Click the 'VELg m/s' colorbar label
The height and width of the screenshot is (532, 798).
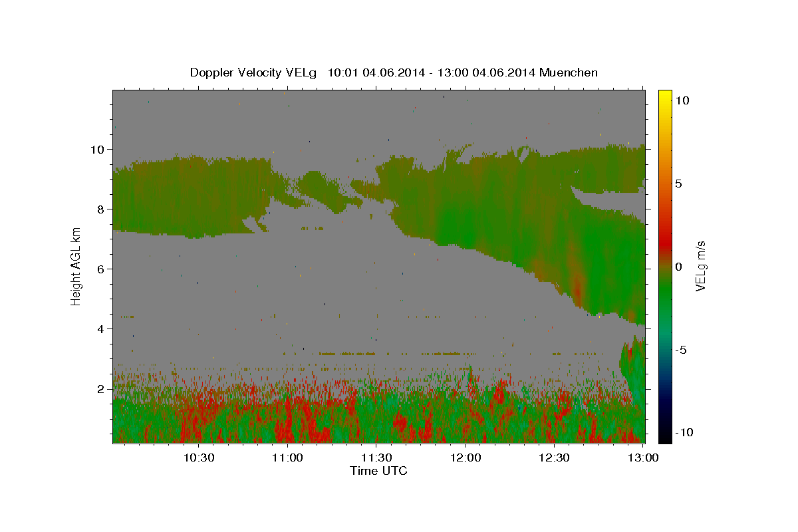point(700,266)
